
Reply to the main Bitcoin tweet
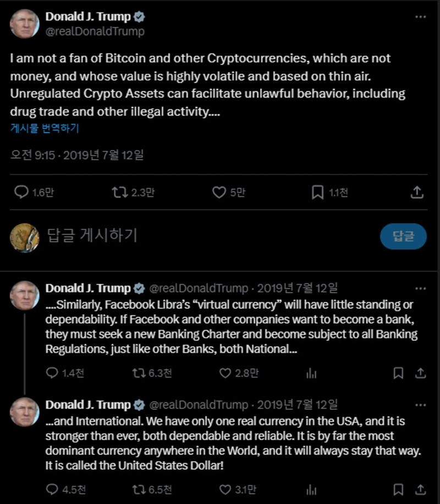click(21, 192)
